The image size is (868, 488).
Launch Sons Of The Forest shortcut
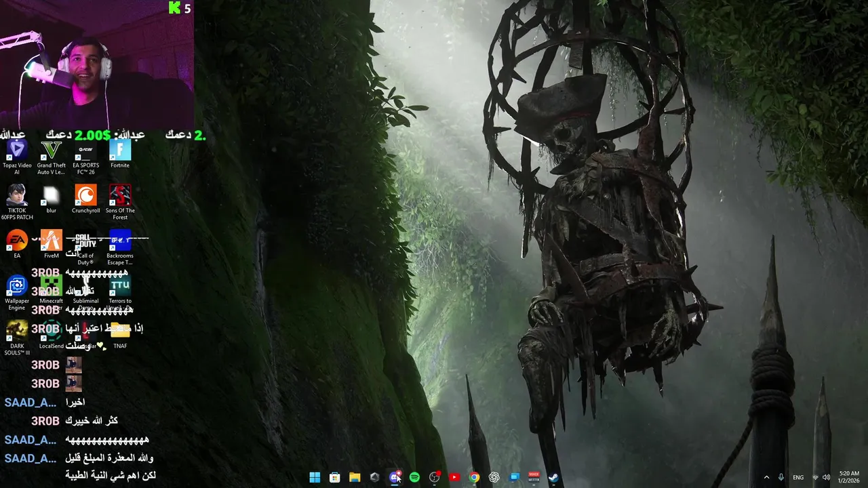(x=120, y=202)
